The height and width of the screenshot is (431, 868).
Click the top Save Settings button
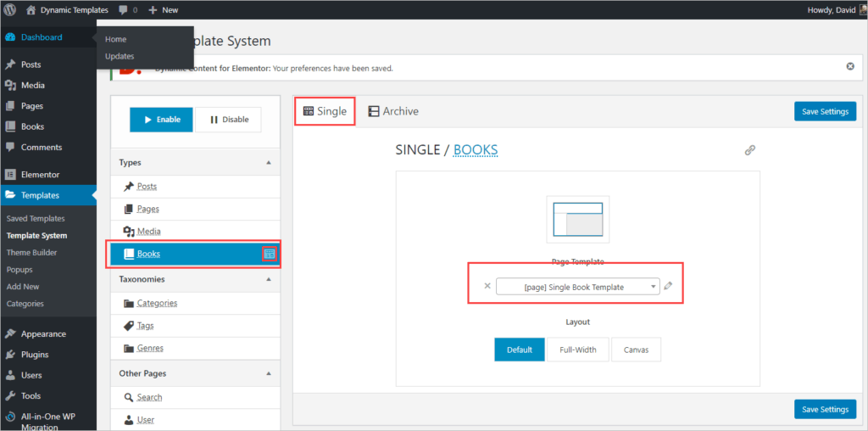click(x=825, y=112)
